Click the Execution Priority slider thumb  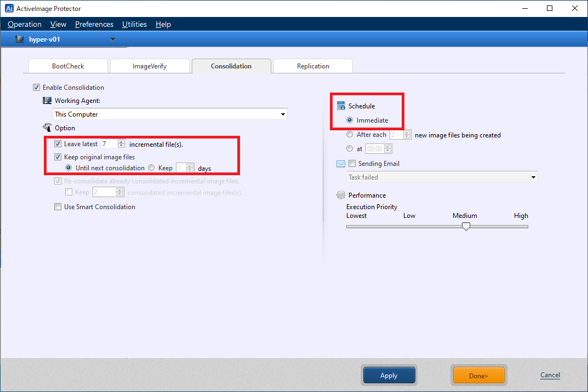point(466,226)
